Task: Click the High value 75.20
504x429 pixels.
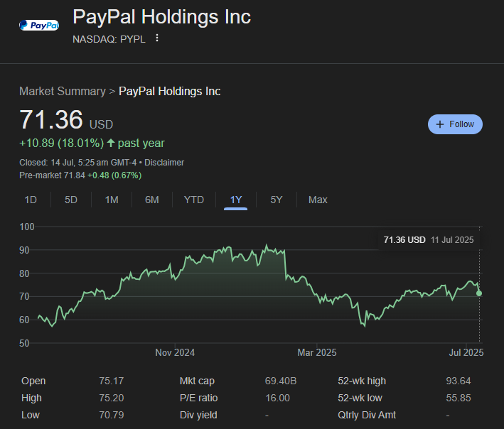Action: 111,398
